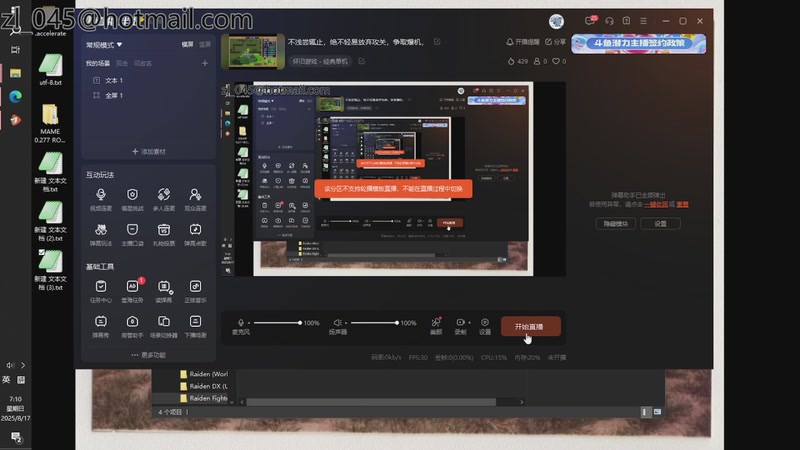Open 观众连麦 audience link
This screenshot has width=800, height=450.
point(195,198)
